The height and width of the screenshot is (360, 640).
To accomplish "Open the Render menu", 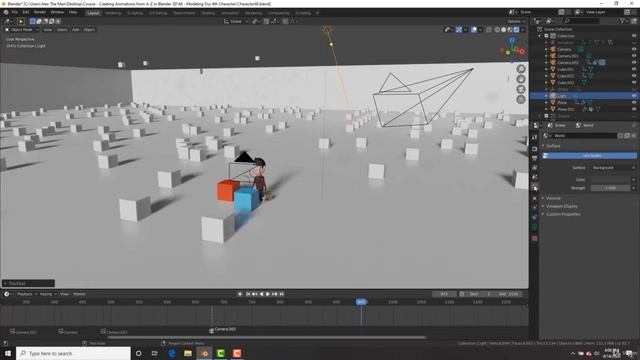I will click(x=40, y=12).
